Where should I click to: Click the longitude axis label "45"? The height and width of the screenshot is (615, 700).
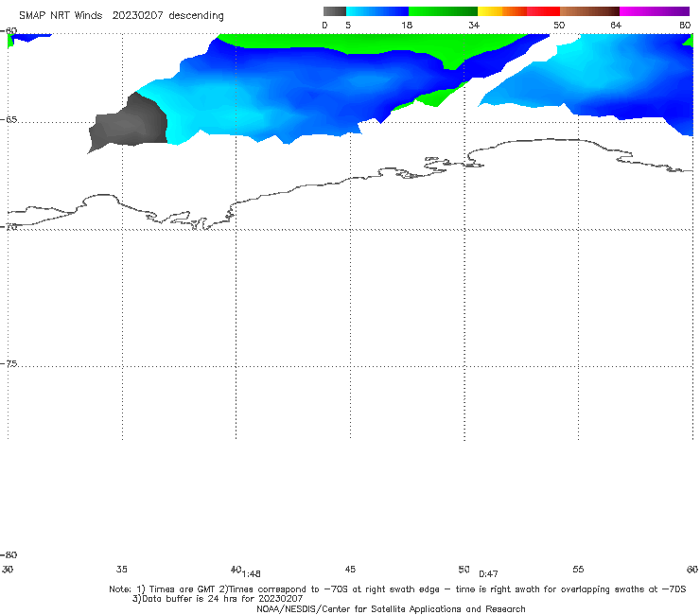coord(350,569)
